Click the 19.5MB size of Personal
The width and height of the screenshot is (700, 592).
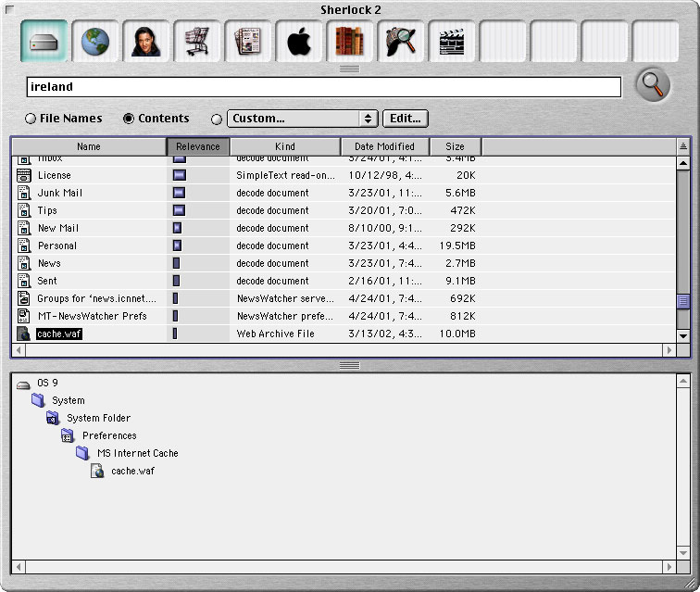(457, 246)
